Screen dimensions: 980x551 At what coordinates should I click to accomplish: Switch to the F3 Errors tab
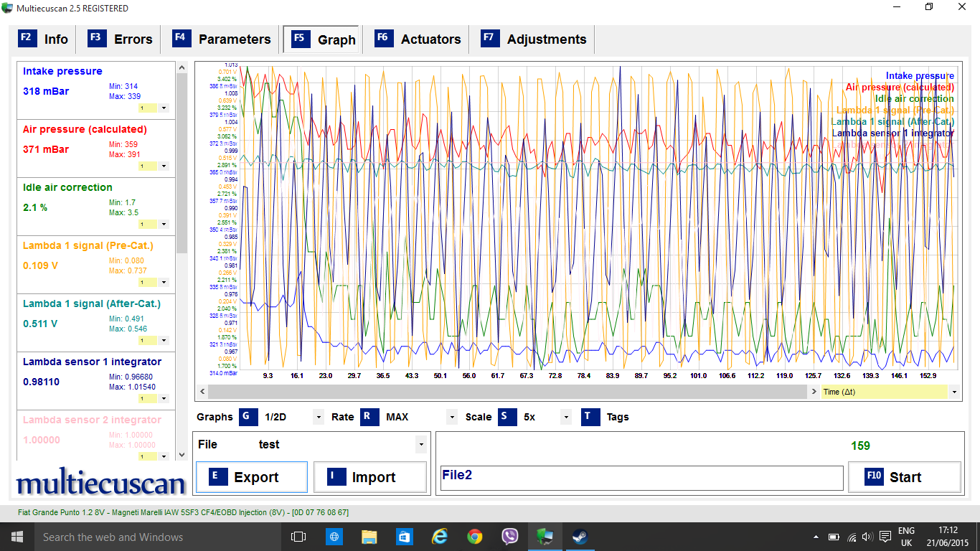(x=121, y=39)
